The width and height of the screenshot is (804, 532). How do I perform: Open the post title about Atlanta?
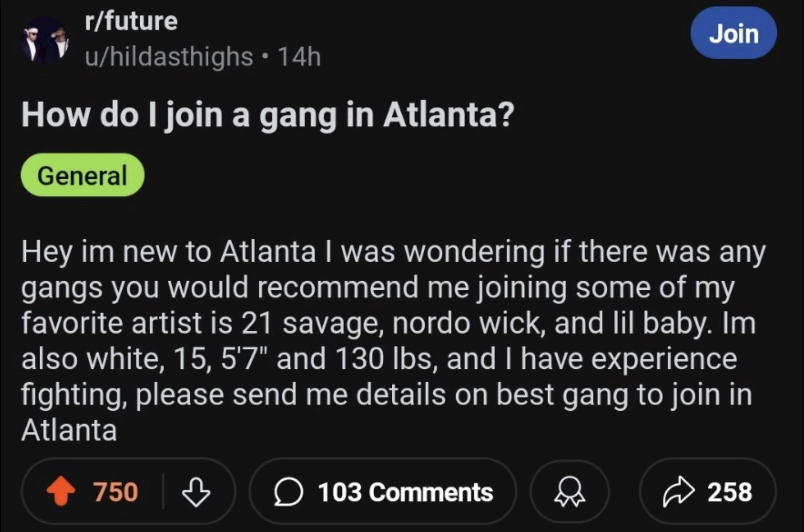pyautogui.click(x=268, y=115)
